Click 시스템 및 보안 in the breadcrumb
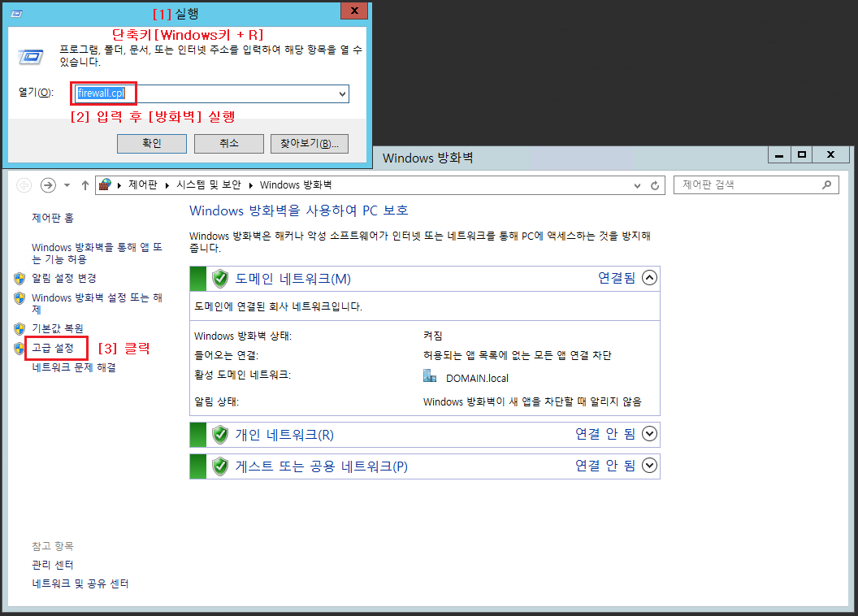858x616 pixels. pyautogui.click(x=209, y=185)
